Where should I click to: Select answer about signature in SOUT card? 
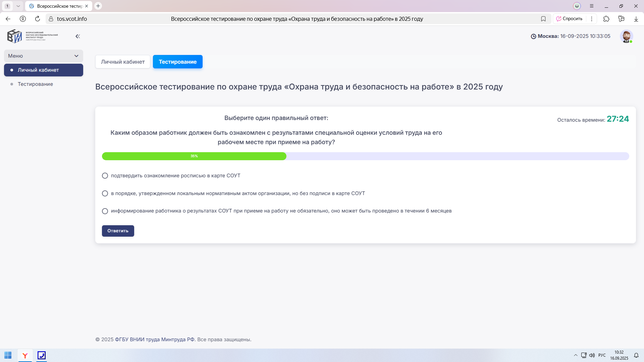coord(105,176)
